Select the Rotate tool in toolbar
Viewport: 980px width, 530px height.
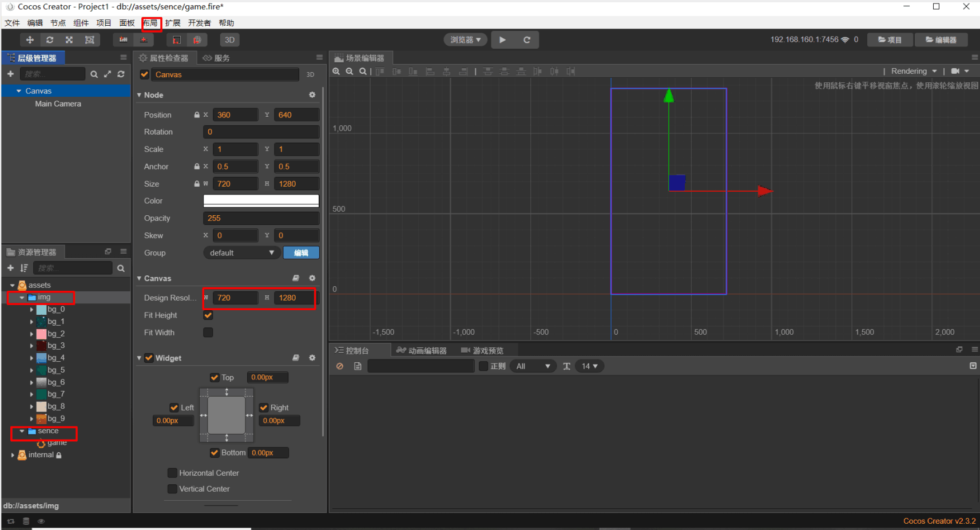pyautogui.click(x=50, y=39)
